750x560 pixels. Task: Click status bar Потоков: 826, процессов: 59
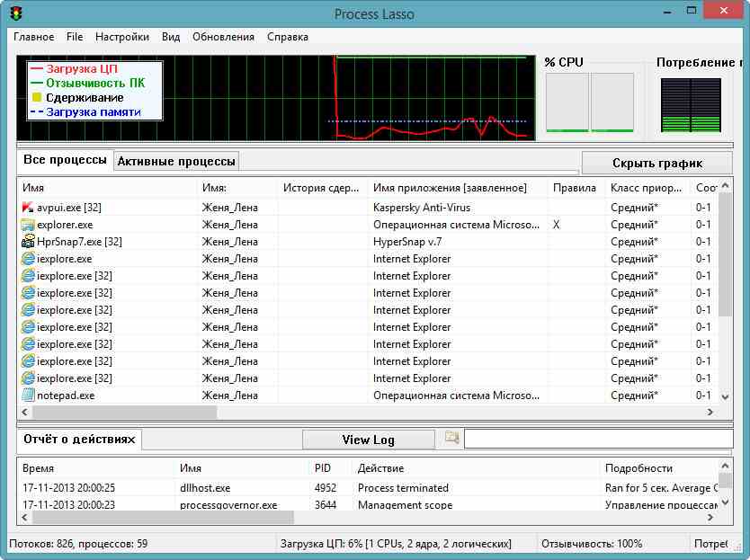78,544
